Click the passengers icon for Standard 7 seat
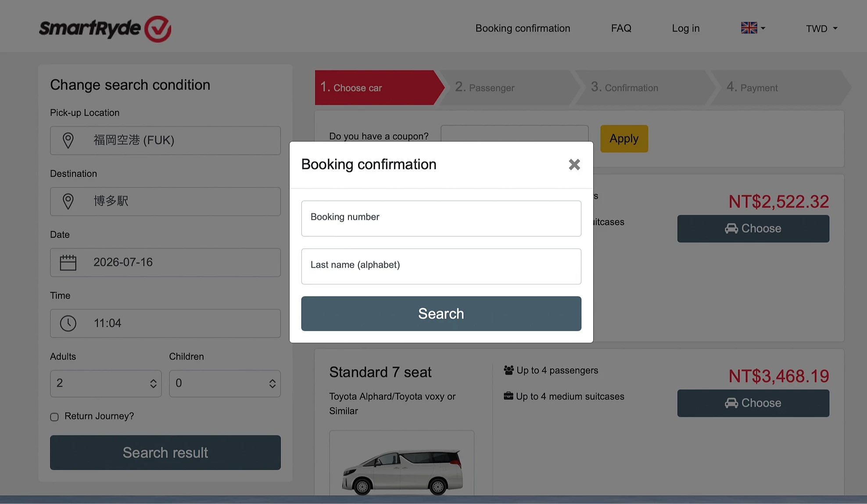This screenshot has height=504, width=867. coord(509,370)
